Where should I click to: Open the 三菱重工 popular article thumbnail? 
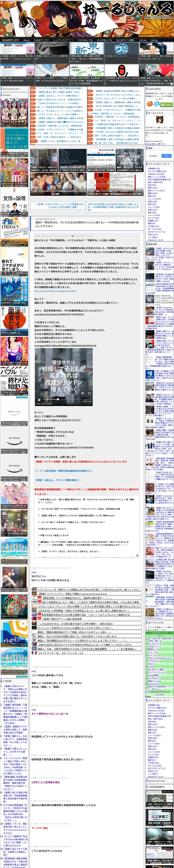pyautogui.click(x=160, y=818)
